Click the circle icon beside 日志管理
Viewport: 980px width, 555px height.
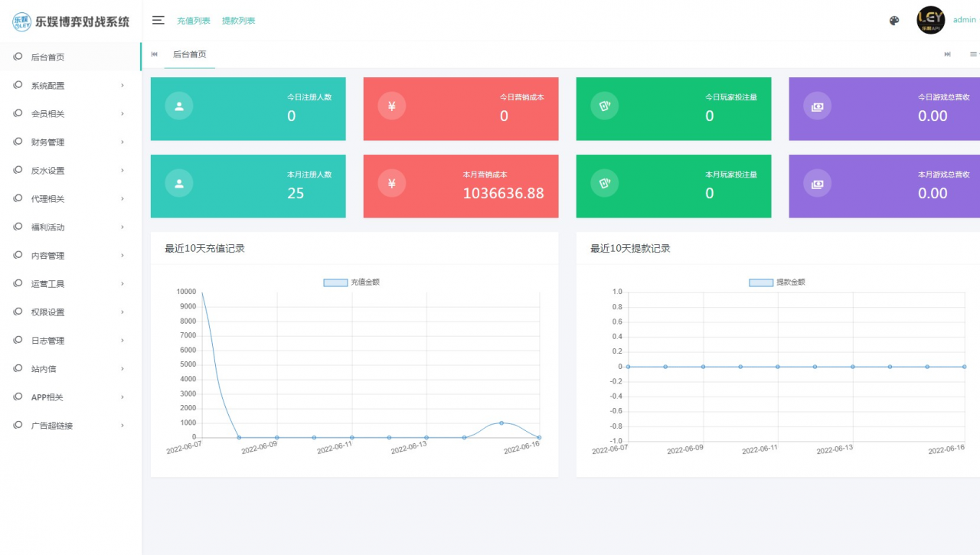[18, 340]
